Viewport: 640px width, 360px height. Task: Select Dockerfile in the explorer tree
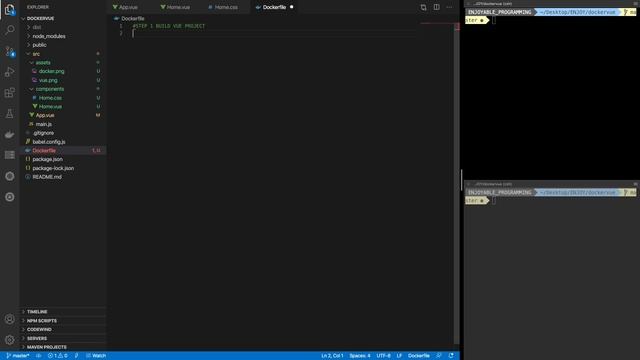(44, 151)
